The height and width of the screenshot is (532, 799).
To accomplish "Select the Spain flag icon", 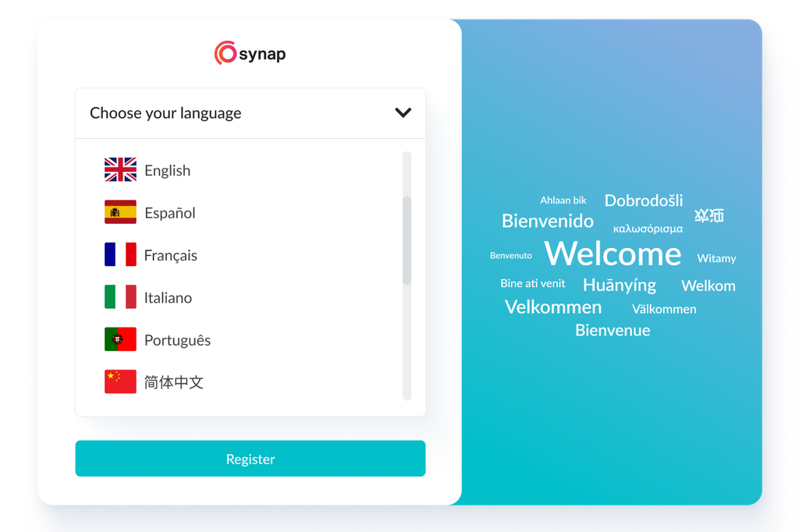I will point(120,212).
